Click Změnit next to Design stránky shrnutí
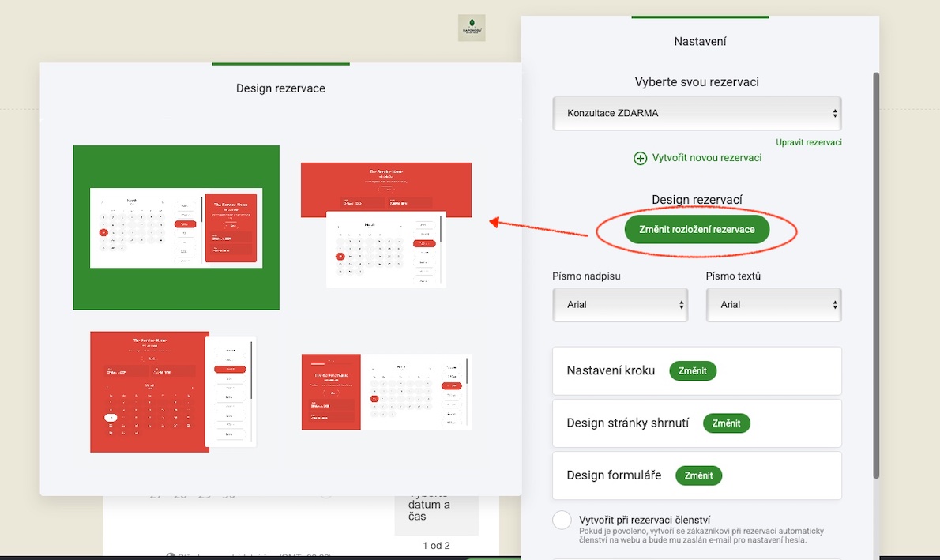 tap(726, 423)
